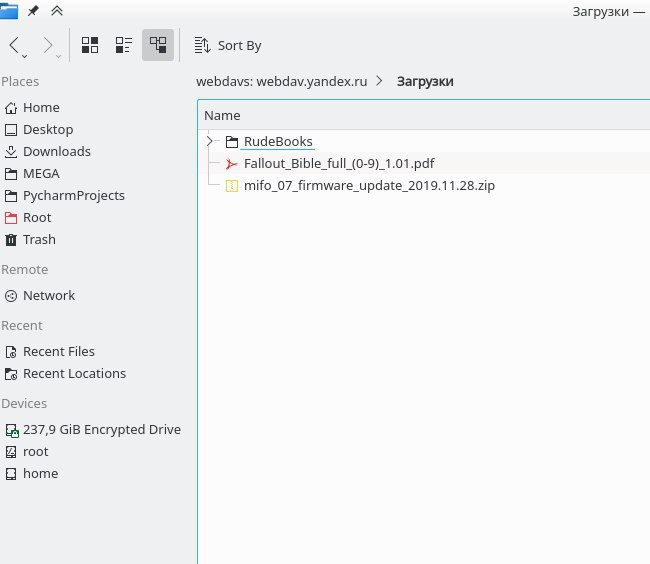Click the encrypted drive lock icon
Image resolution: width=650 pixels, height=564 pixels.
tap(12, 430)
